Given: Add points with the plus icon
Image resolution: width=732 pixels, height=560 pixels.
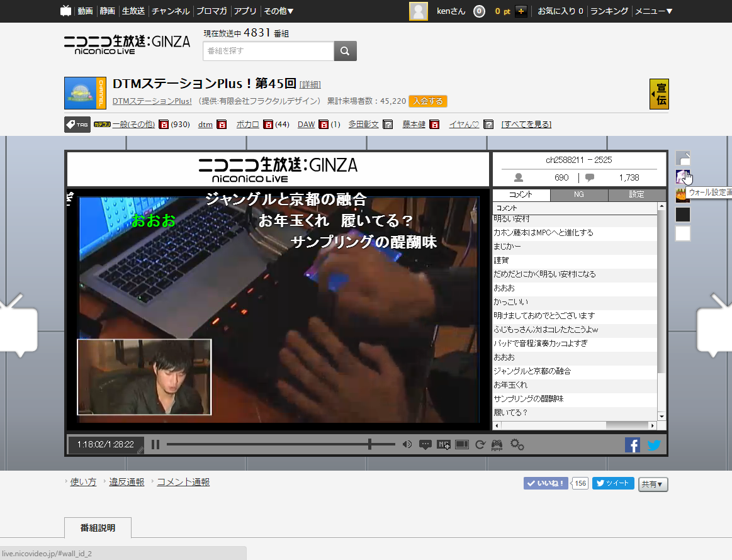Looking at the screenshot, I should pyautogui.click(x=521, y=11).
